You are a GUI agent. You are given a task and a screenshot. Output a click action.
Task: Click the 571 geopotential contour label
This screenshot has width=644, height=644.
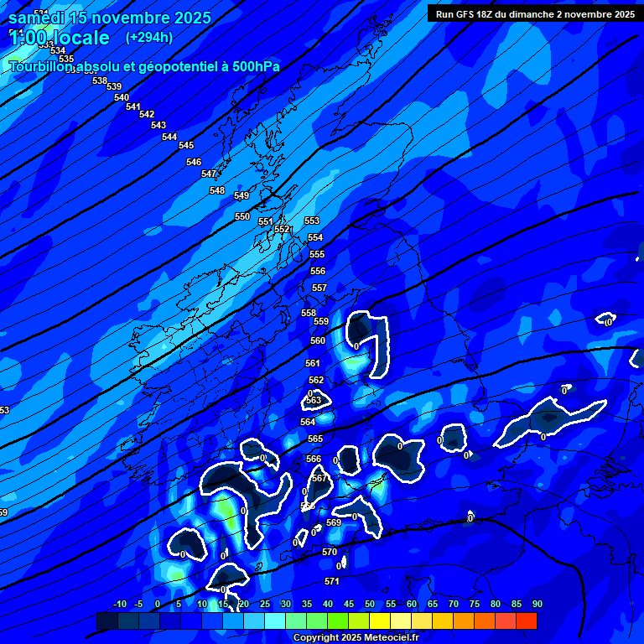pos(331,581)
